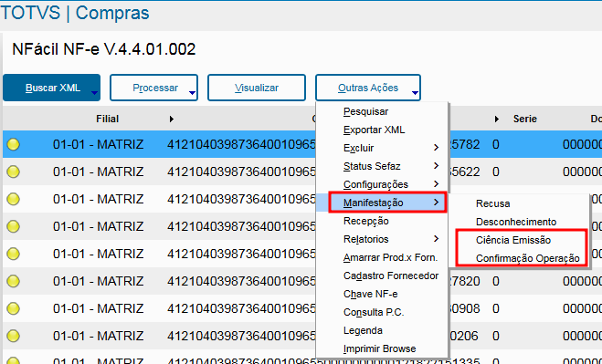Click the NF-e key cell in row ending 0206
The width and height of the screenshot is (602, 364).
[x=241, y=336]
